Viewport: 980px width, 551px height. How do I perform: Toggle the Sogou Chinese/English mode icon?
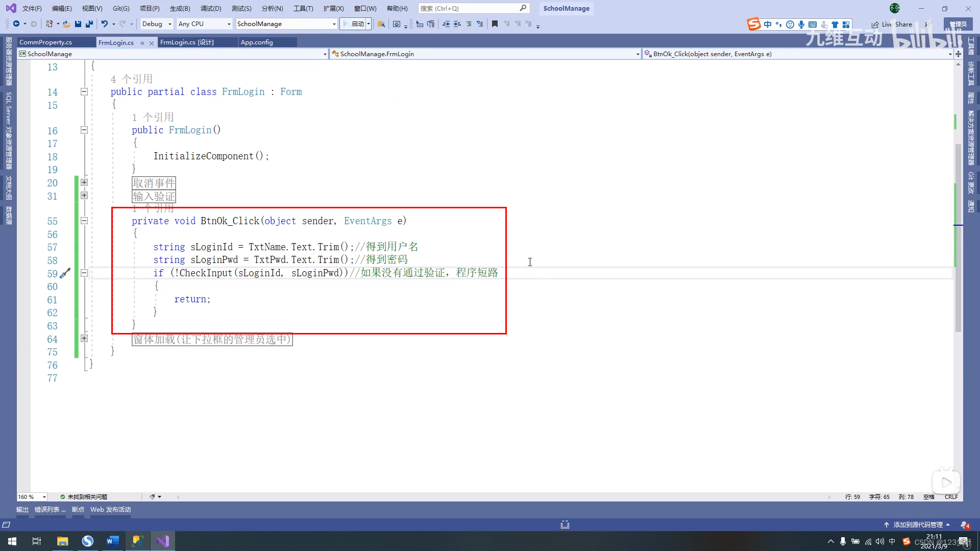click(x=768, y=25)
